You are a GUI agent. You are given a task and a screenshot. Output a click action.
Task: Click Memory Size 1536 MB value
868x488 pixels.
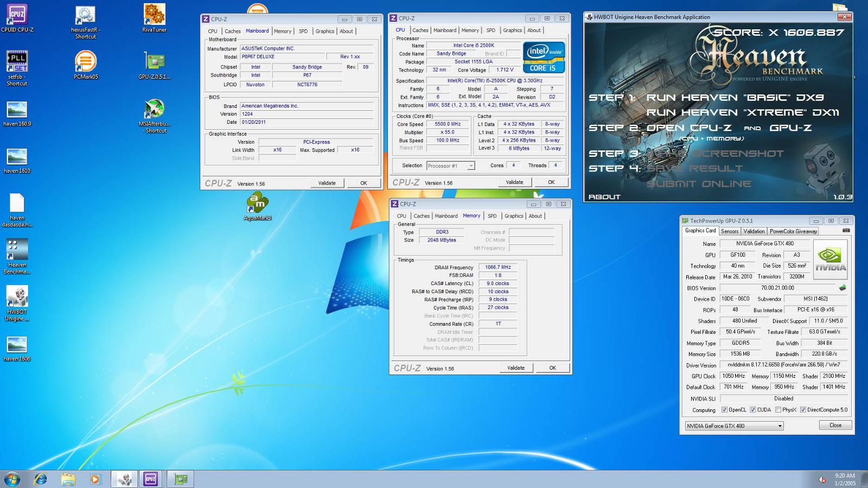click(x=740, y=354)
